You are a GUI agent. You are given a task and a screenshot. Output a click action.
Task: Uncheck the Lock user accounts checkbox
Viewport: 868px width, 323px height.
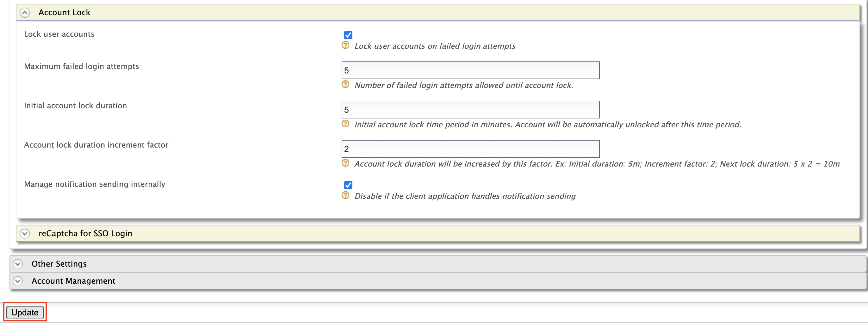348,35
